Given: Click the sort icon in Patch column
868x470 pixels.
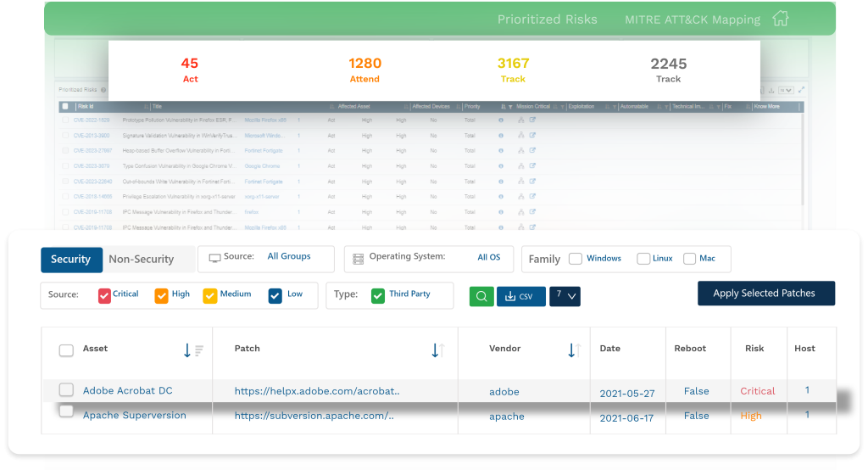Looking at the screenshot, I should pos(437,350).
